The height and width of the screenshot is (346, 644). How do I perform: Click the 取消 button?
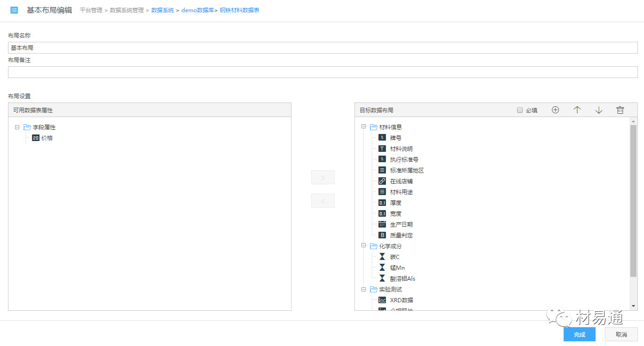pyautogui.click(x=621, y=334)
